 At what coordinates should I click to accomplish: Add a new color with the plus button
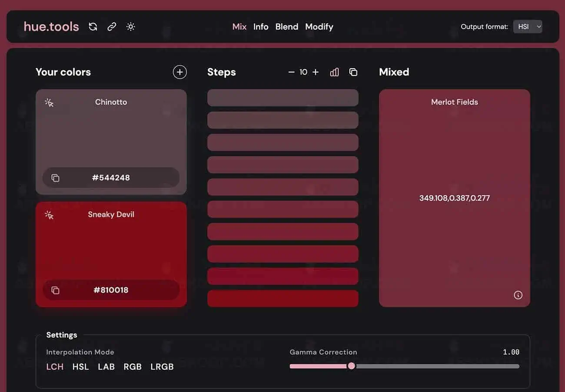[x=180, y=72]
